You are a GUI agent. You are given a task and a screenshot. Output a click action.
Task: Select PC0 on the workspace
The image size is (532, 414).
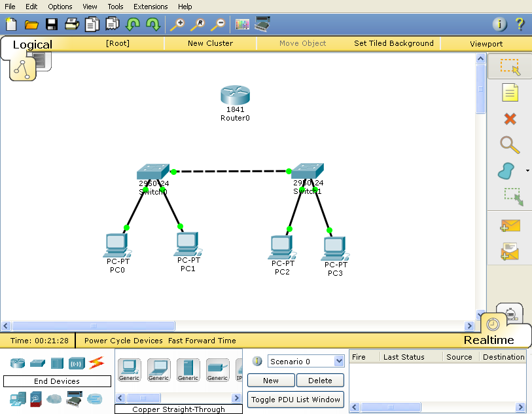tap(117, 245)
